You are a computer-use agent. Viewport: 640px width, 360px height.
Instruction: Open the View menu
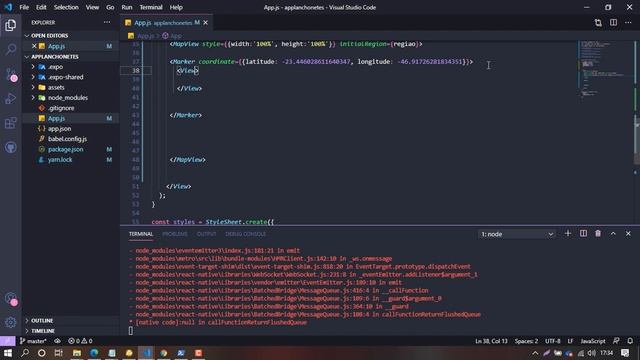click(x=92, y=7)
